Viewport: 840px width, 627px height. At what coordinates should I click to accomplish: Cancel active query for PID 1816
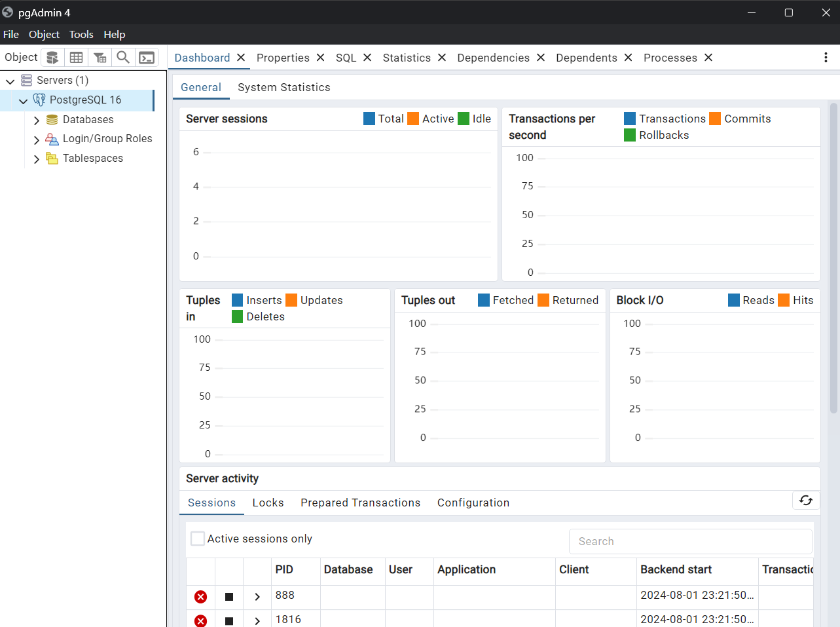pyautogui.click(x=229, y=620)
